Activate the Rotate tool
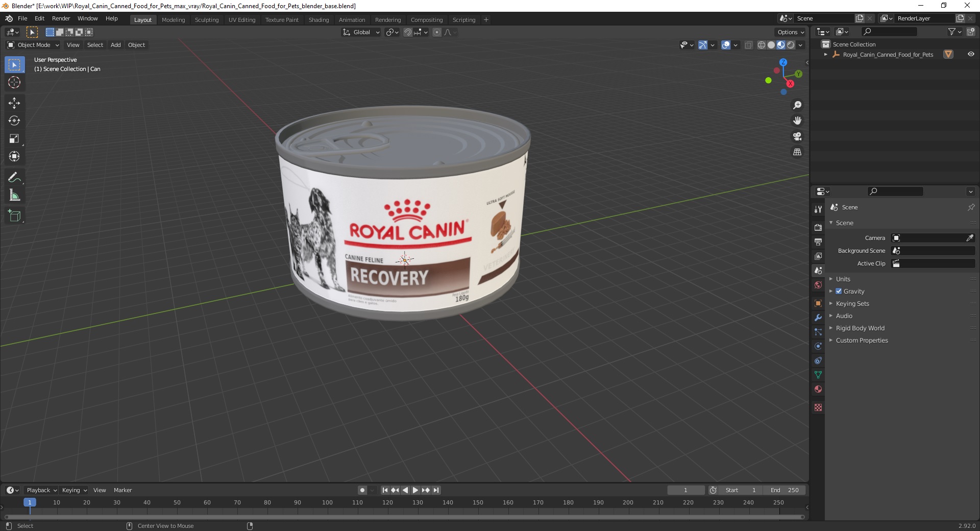The width and height of the screenshot is (980, 531). (14, 121)
